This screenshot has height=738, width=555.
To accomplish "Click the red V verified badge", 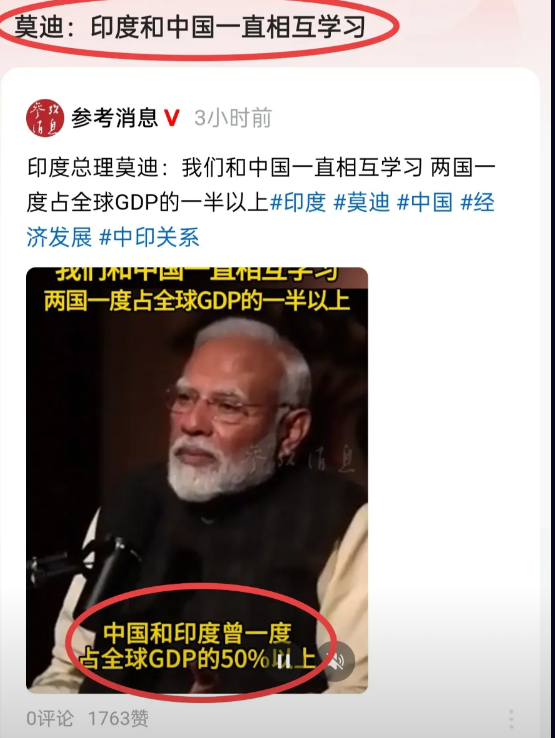I will [172, 118].
